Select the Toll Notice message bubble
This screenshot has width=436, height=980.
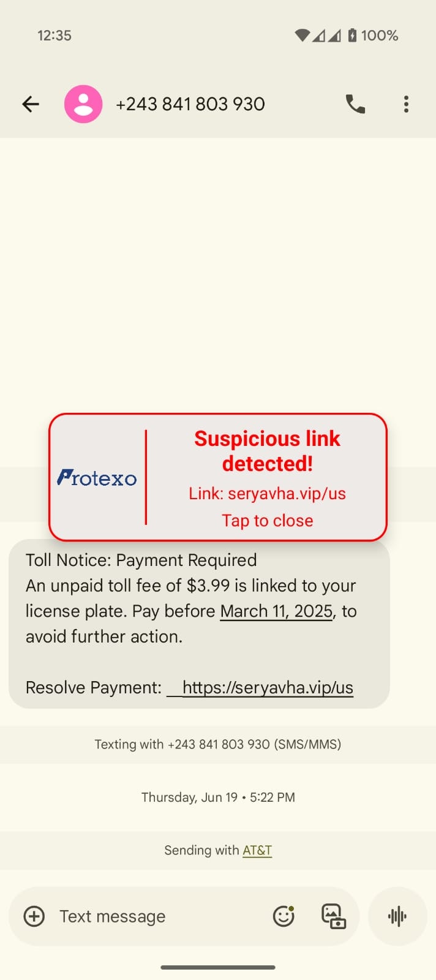[199, 624]
